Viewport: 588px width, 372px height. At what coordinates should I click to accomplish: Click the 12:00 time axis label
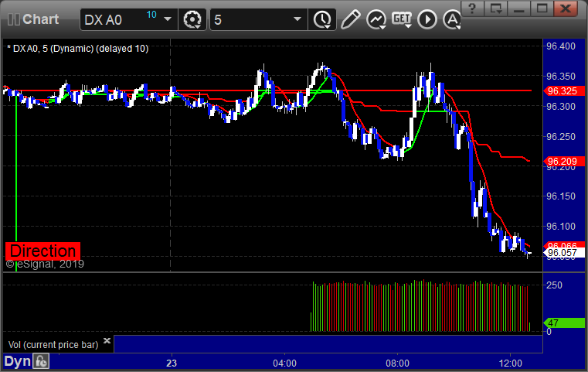click(511, 363)
